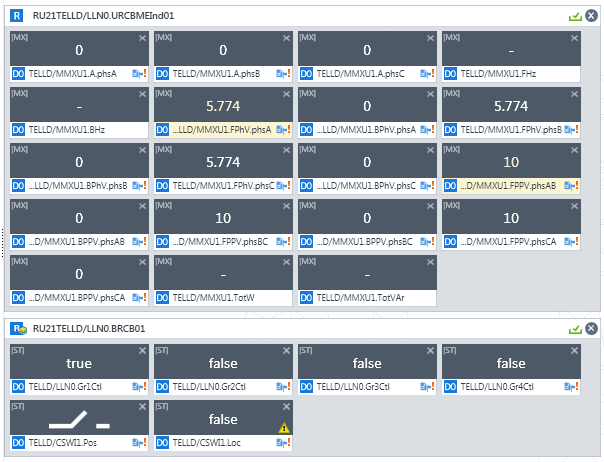Click the DO icon next to TELLD/MMXU1.TotVAr
Viewport: 604px width, 462px height.
click(307, 298)
